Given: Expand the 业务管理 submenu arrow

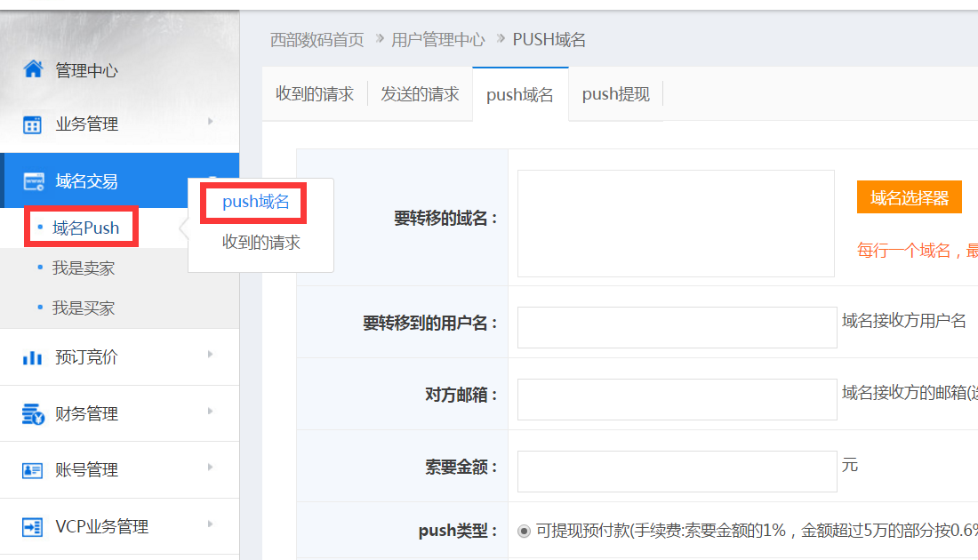Looking at the screenshot, I should pyautogui.click(x=211, y=121).
